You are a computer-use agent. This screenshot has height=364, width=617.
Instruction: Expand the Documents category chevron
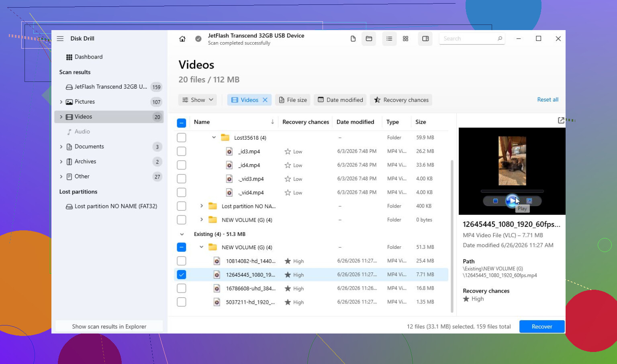coord(61,147)
